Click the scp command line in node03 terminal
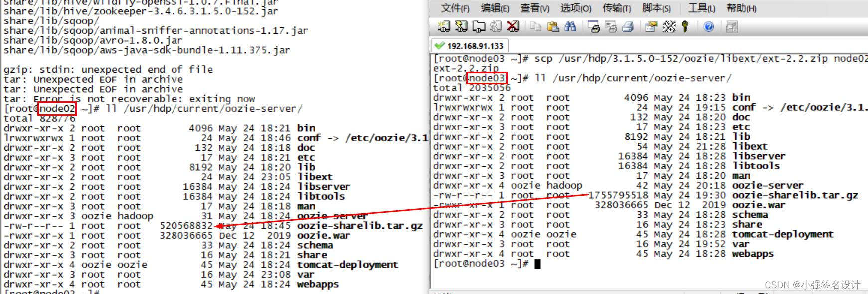This screenshot has height=294, width=868. (x=651, y=59)
